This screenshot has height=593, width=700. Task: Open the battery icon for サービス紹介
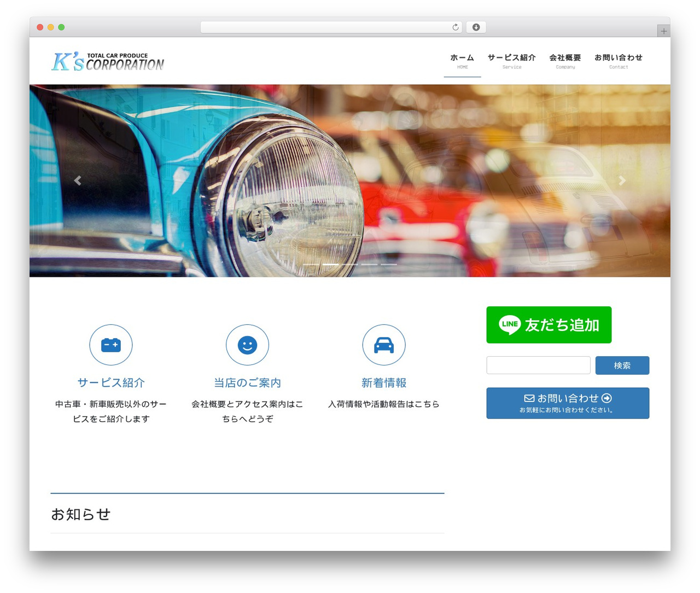pyautogui.click(x=111, y=345)
